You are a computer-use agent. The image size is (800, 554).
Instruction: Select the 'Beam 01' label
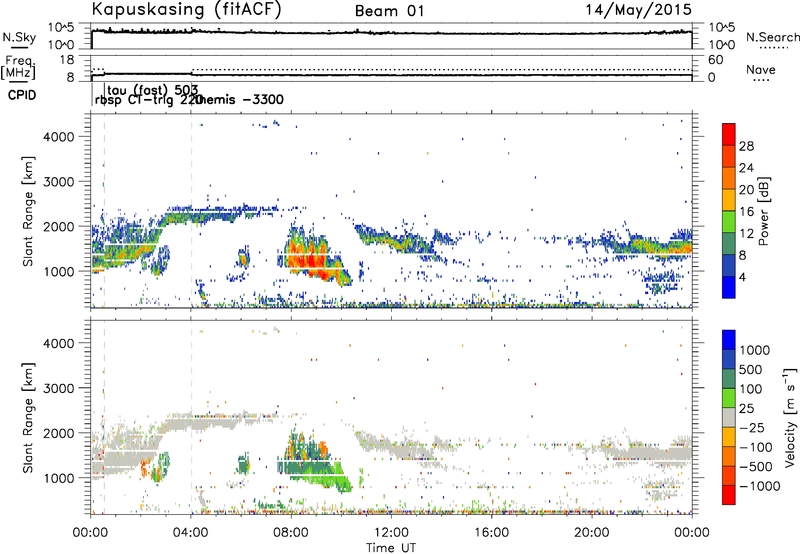389,11
